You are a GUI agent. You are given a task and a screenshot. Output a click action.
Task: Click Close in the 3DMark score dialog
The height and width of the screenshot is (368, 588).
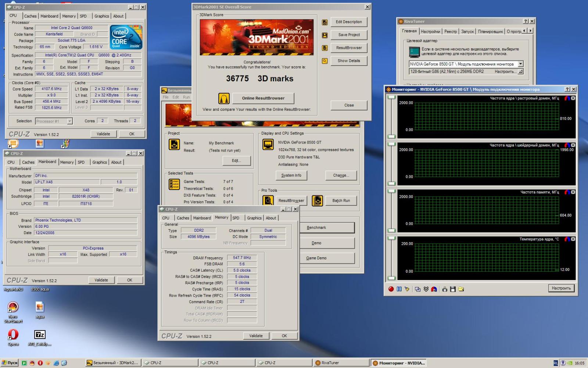pyautogui.click(x=349, y=105)
